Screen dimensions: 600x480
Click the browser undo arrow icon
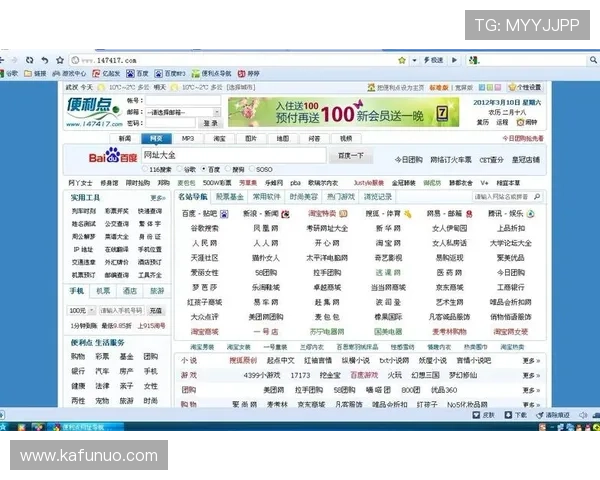(x=45, y=60)
